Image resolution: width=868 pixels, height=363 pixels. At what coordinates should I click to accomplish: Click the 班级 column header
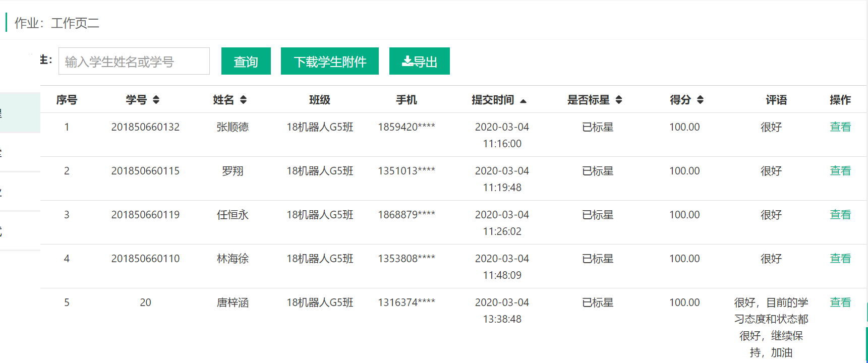[x=320, y=100]
